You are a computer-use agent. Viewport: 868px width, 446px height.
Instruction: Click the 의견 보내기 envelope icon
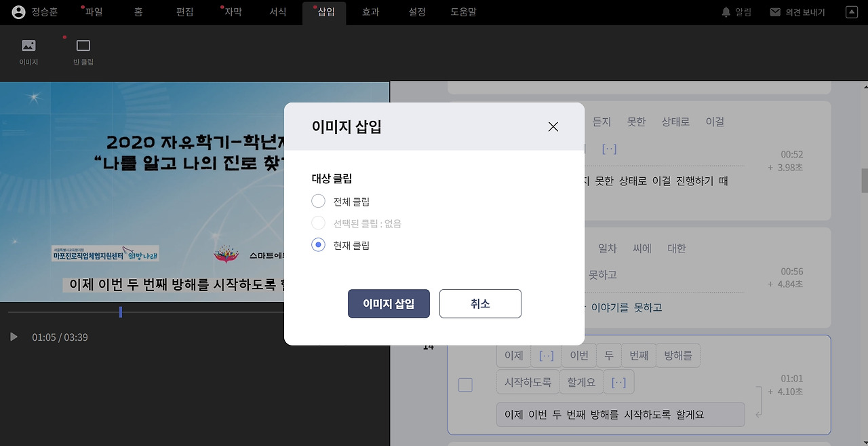click(x=774, y=12)
